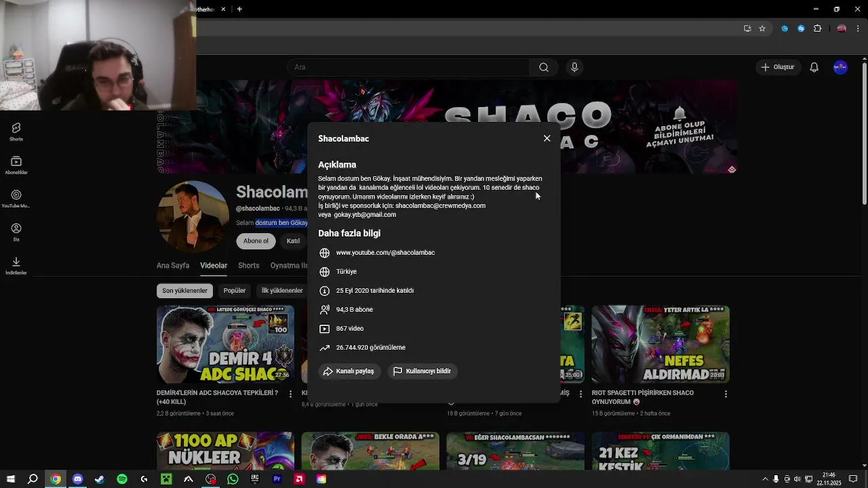Open Spotify from the taskbar

pyautogui.click(x=122, y=479)
